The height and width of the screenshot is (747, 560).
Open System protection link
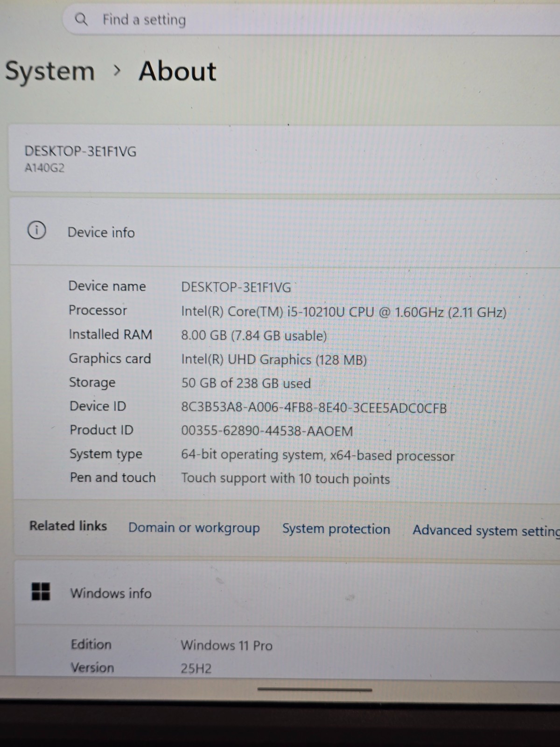coord(336,529)
